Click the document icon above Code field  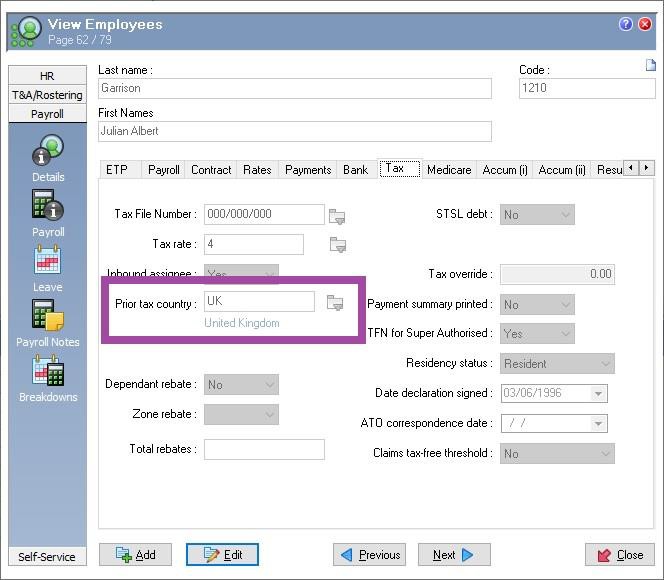pos(650,66)
